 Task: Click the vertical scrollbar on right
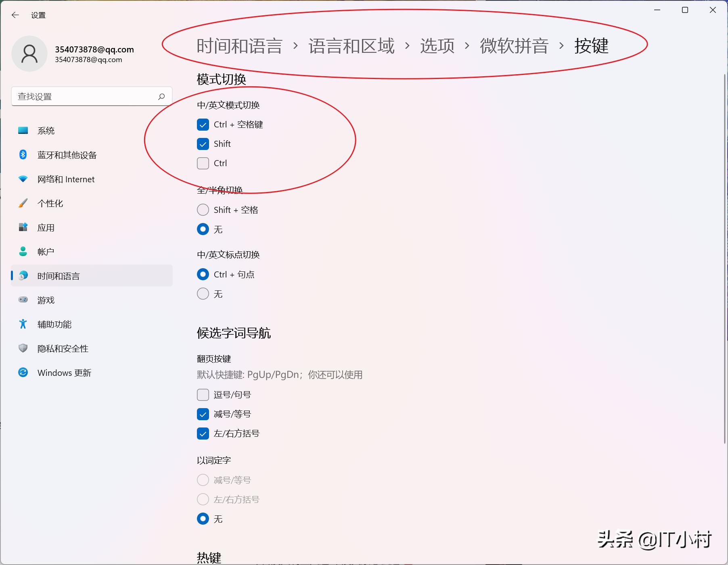click(x=725, y=258)
